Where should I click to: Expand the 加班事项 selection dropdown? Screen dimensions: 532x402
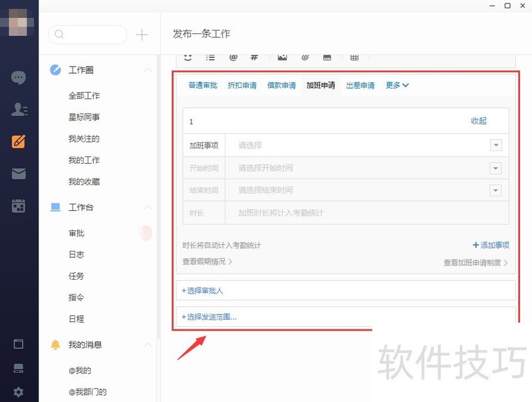click(x=495, y=145)
